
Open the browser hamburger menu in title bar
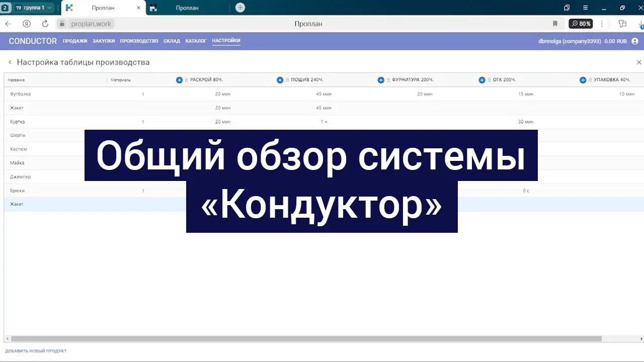[585, 8]
